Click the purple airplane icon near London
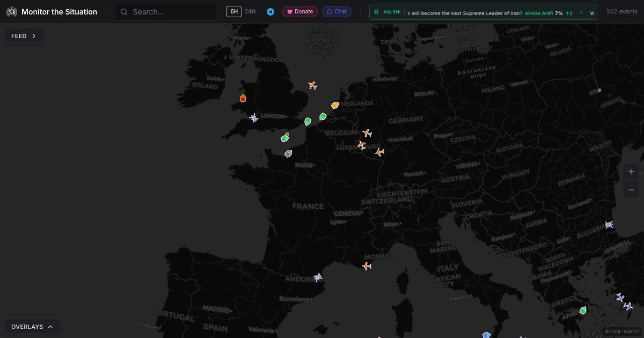This screenshot has width=644, height=338. (x=253, y=118)
